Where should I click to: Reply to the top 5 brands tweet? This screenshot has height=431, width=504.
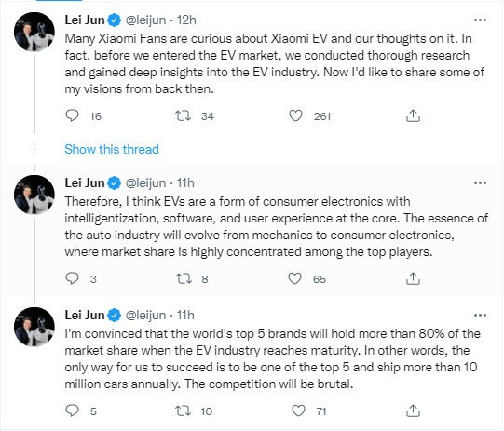click(x=72, y=411)
